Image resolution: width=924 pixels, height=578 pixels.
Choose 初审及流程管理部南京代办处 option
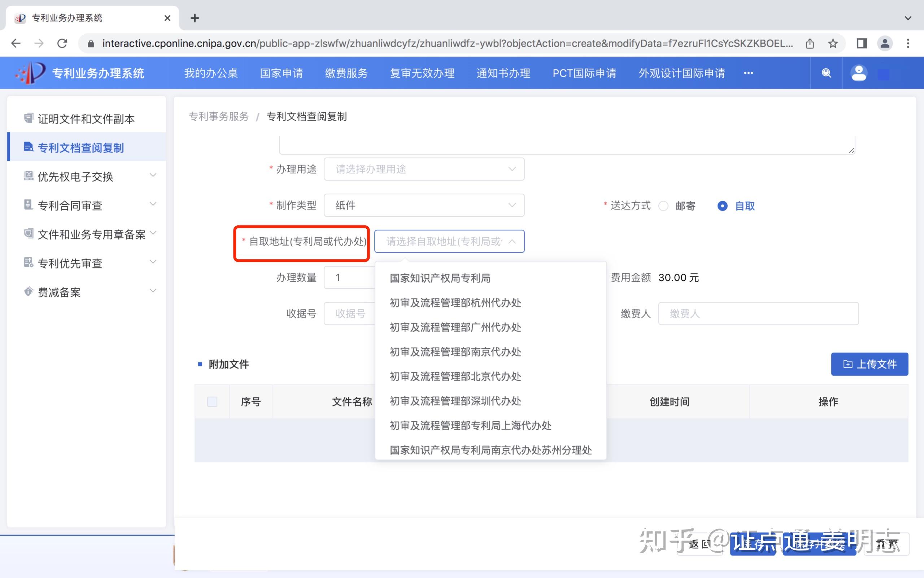pyautogui.click(x=491, y=352)
